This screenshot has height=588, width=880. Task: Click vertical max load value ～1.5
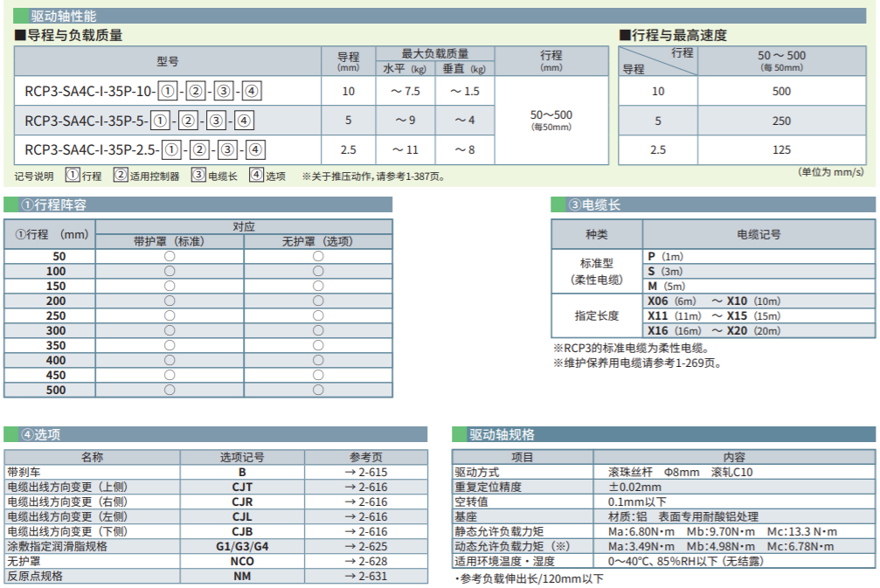(465, 91)
